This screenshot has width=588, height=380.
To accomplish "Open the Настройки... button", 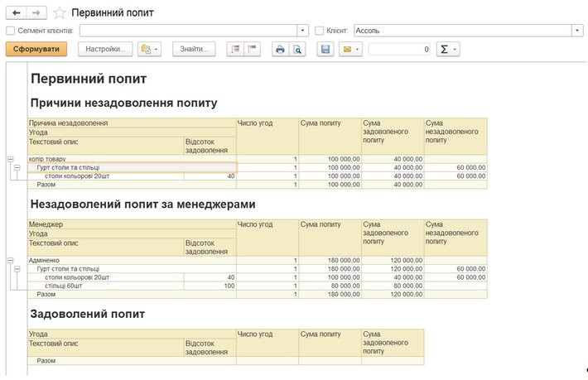I will [x=105, y=50].
